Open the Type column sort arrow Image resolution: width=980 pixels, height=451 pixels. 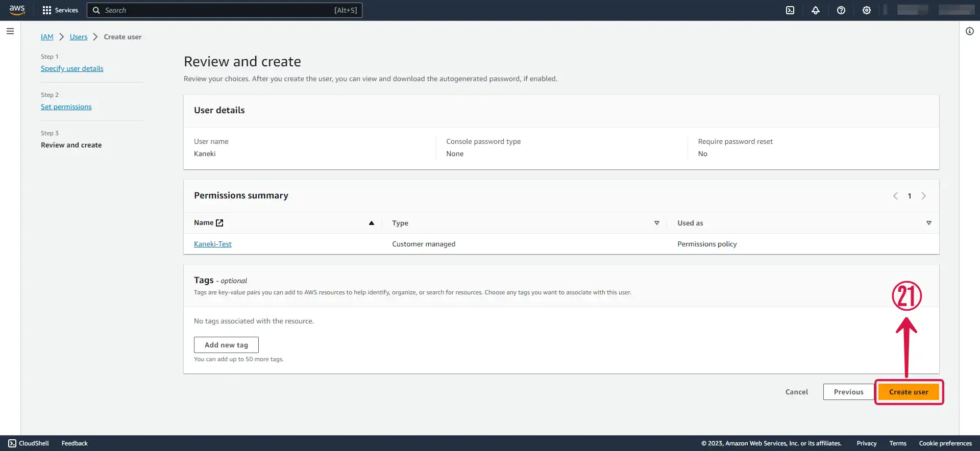[x=657, y=223]
